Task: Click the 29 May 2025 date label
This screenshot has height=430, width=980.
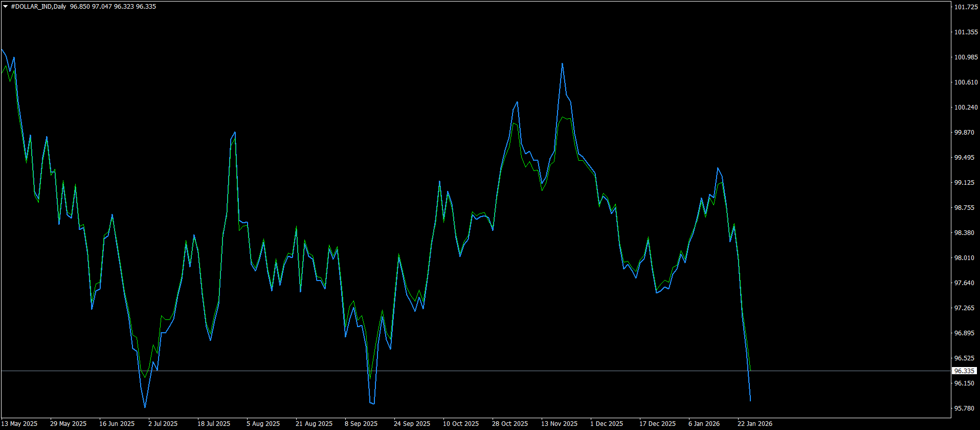Action: pos(68,423)
